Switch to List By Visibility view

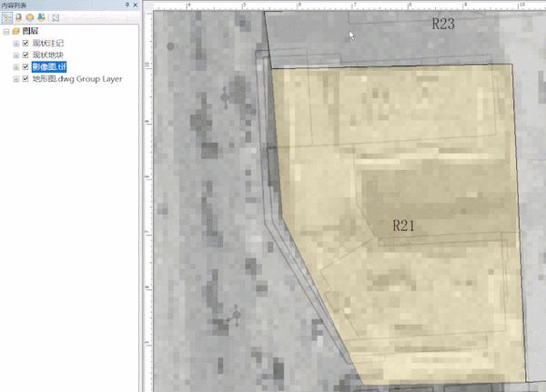click(x=30, y=17)
